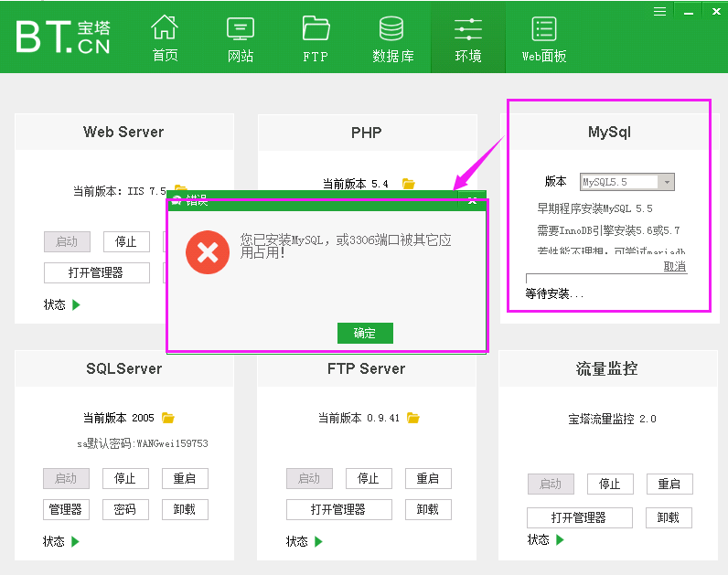Click 宝塔流量监控 2.0 text
Image resolution: width=728 pixels, height=575 pixels.
612,419
